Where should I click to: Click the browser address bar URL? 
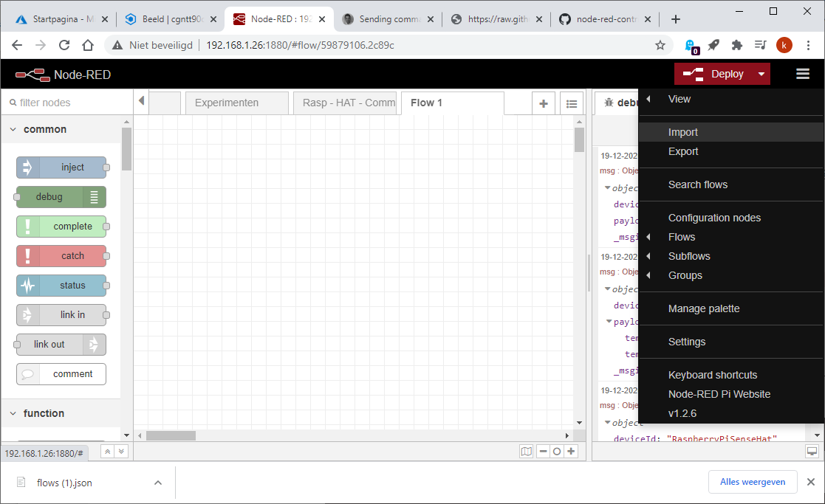(x=300, y=45)
